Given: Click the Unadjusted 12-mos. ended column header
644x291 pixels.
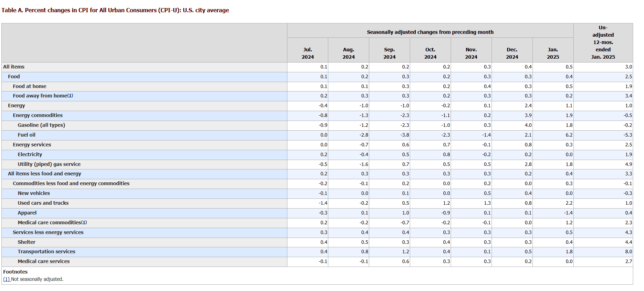Looking at the screenshot, I should pyautogui.click(x=603, y=42).
